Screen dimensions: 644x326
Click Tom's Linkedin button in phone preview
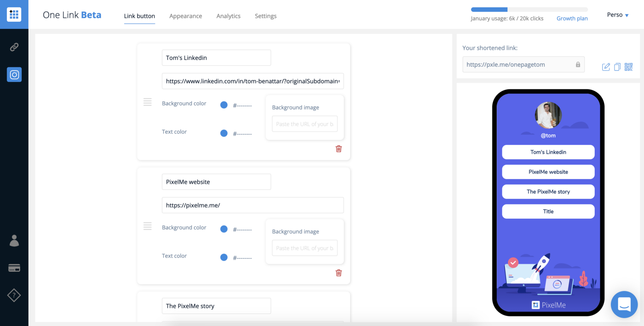pyautogui.click(x=548, y=152)
